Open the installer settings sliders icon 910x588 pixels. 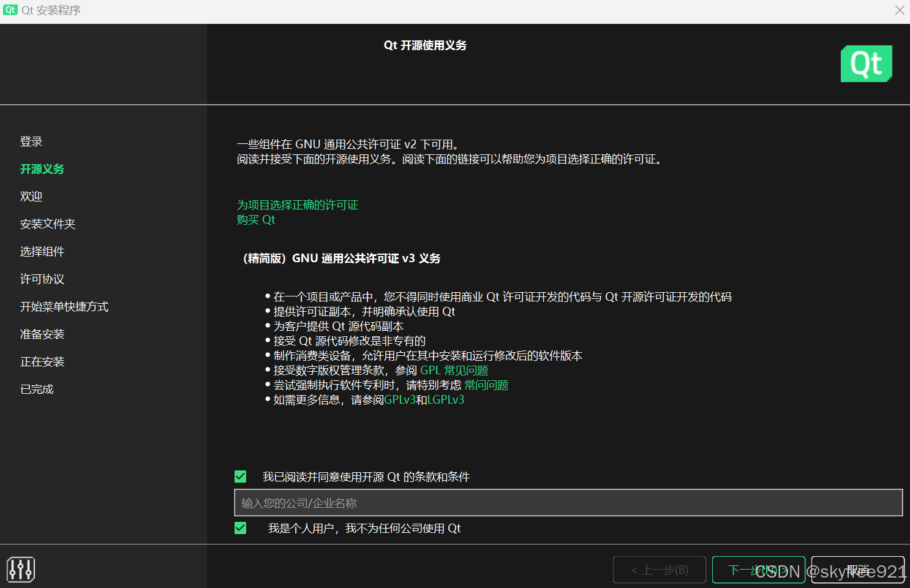click(x=21, y=569)
